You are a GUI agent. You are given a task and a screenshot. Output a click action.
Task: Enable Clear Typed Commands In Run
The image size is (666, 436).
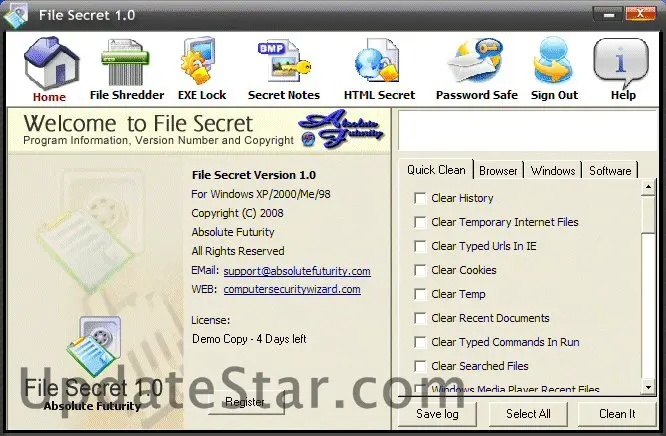click(x=420, y=342)
